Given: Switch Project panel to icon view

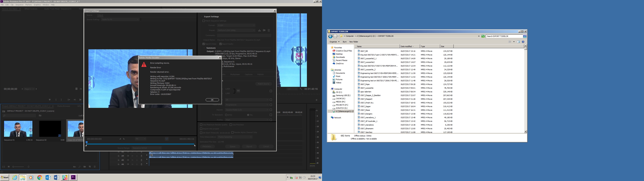Looking at the screenshot, I should (x=9, y=167).
